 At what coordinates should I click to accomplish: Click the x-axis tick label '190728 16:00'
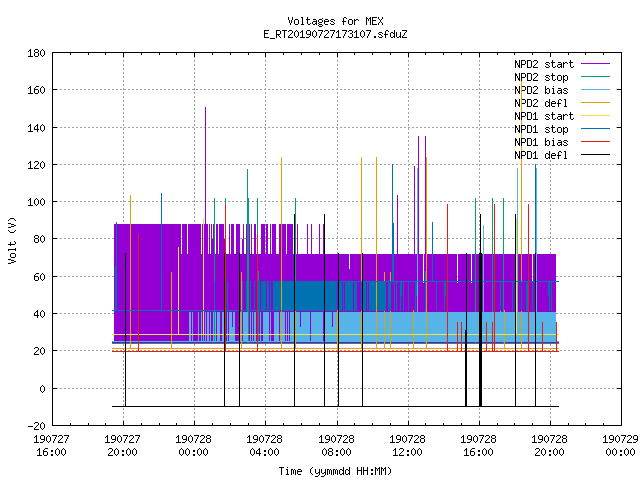(478, 446)
